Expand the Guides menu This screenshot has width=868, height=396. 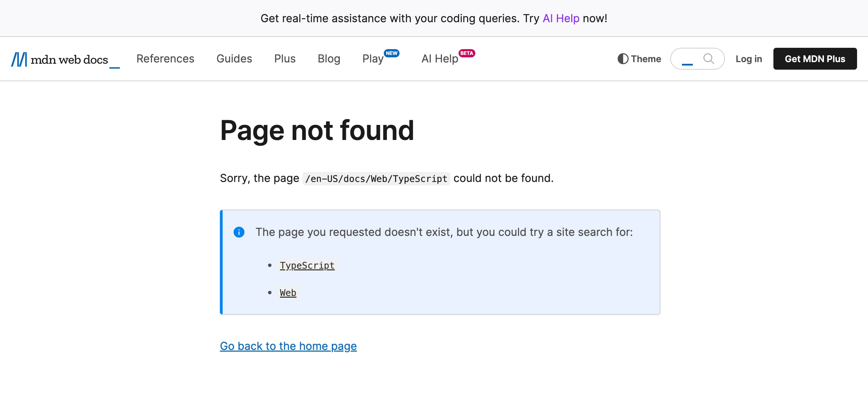tap(234, 59)
